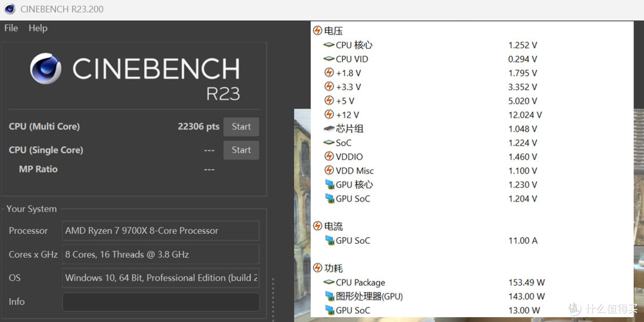The image size is (644, 322).
Task: Click the lightning icon beside VDDIO
Action: [329, 156]
